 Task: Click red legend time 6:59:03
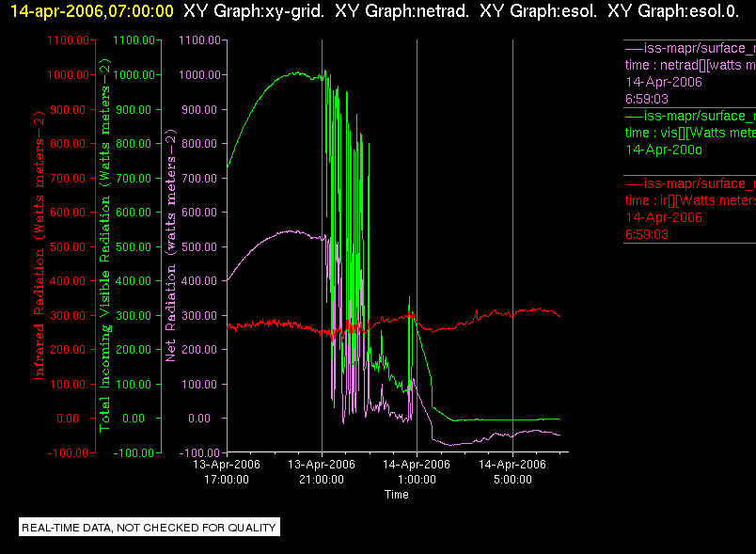pos(647,234)
